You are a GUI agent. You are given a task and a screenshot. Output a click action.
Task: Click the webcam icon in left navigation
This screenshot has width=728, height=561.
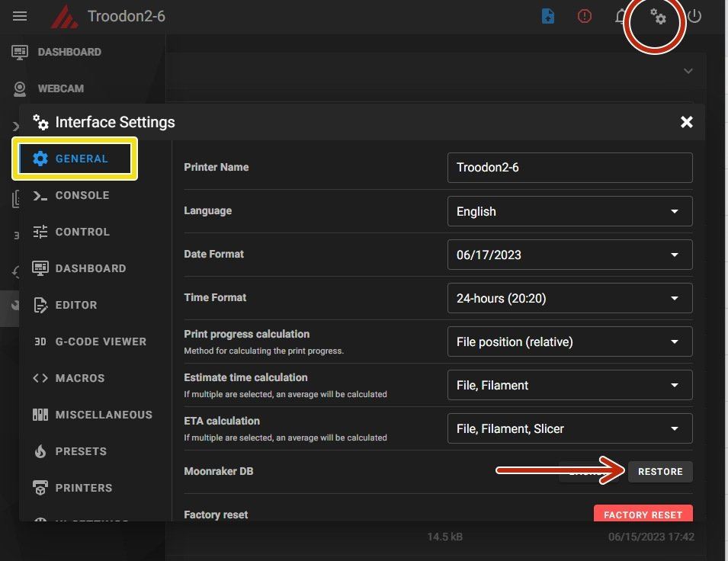pos(20,88)
